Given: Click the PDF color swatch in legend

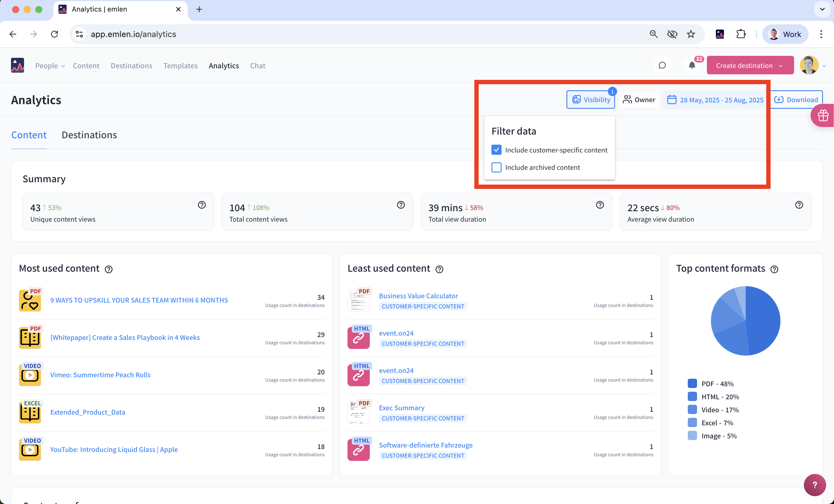Looking at the screenshot, I should pyautogui.click(x=692, y=384).
